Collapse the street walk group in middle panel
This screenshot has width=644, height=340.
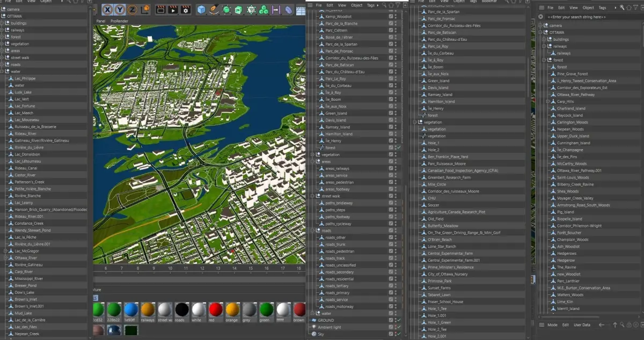[x=312, y=196]
